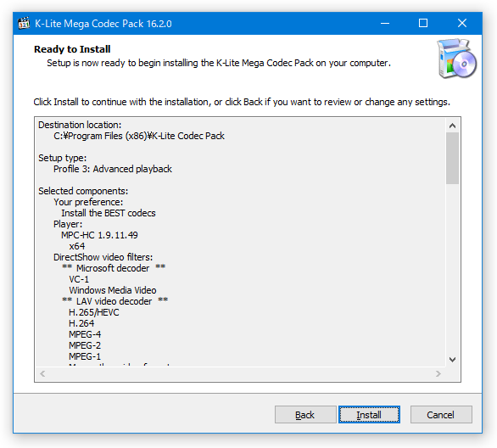Click the horizontal scrollbar right arrow
The image size is (497, 448).
click(x=438, y=374)
